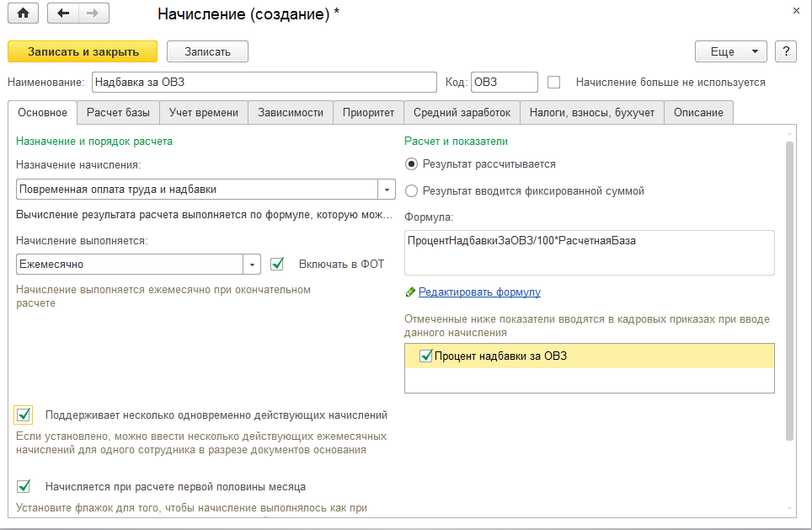Close the form with the X
Screen dimensions: 812x530
tap(796, 10)
